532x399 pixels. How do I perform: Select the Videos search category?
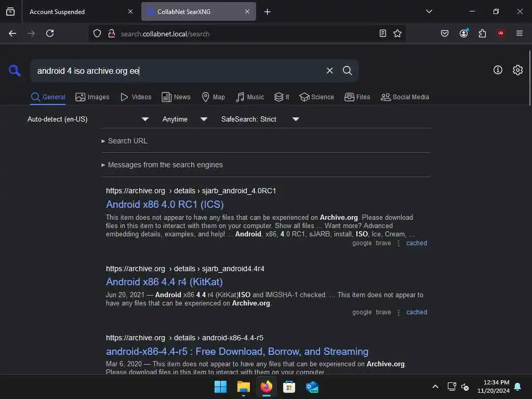136,97
